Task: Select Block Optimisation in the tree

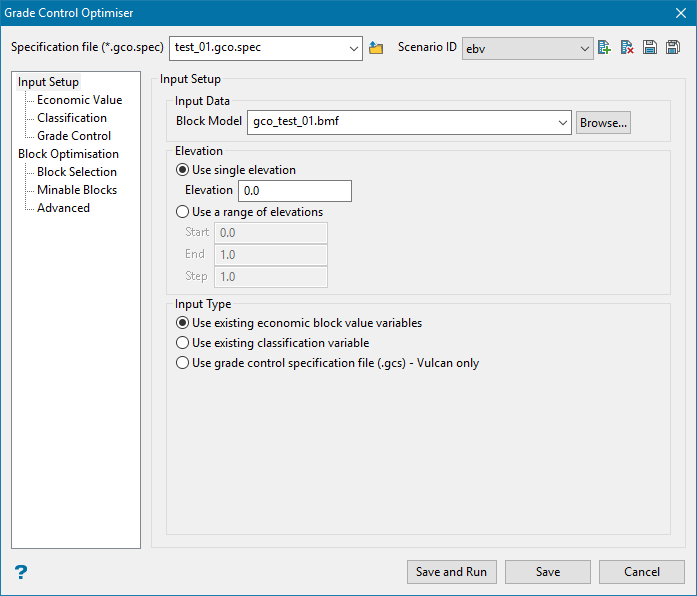Action: [68, 154]
